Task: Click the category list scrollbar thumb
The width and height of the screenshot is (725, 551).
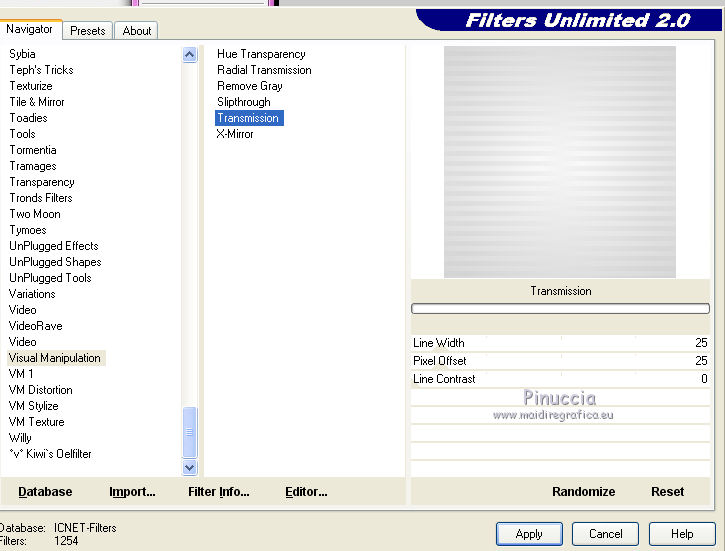Action: [190, 432]
